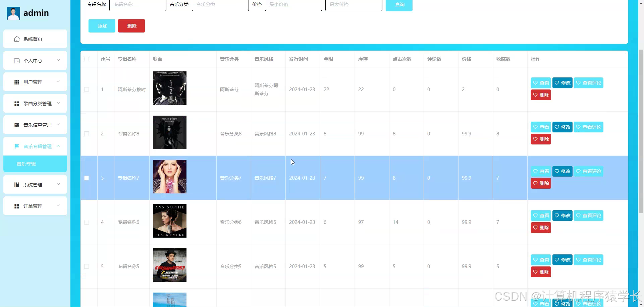644x307 pixels.
Task: Click heart icon on 删除 for 专辑名称5
Action: [535, 272]
